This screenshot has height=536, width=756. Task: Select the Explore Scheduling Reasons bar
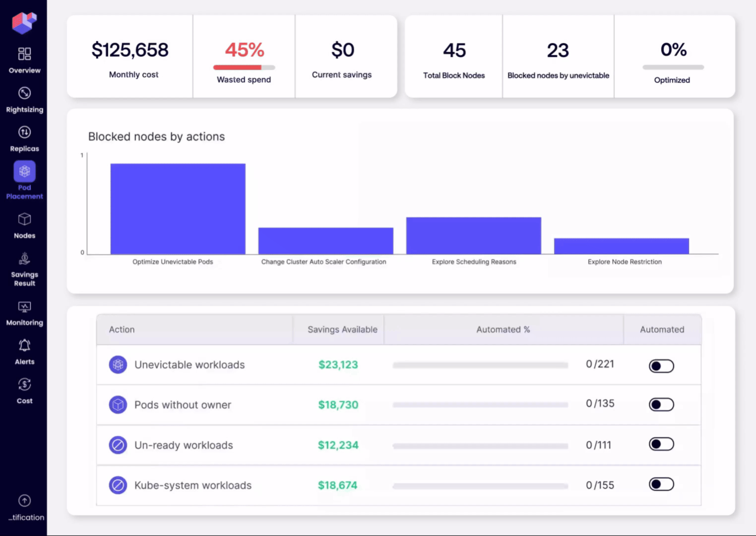pyautogui.click(x=474, y=236)
